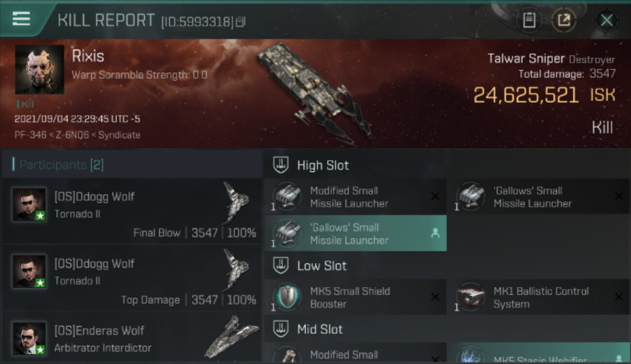631x364 pixels.
Task: Select Ddogg Wolf Top Damage entry
Action: pyautogui.click(x=132, y=278)
